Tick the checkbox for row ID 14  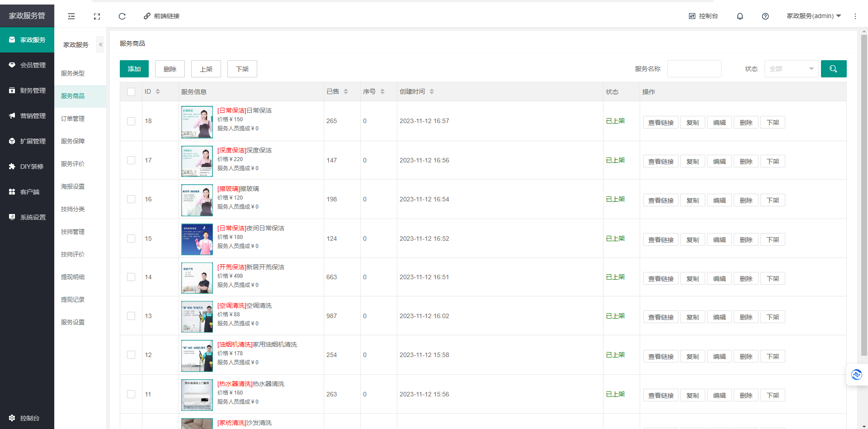[131, 277]
